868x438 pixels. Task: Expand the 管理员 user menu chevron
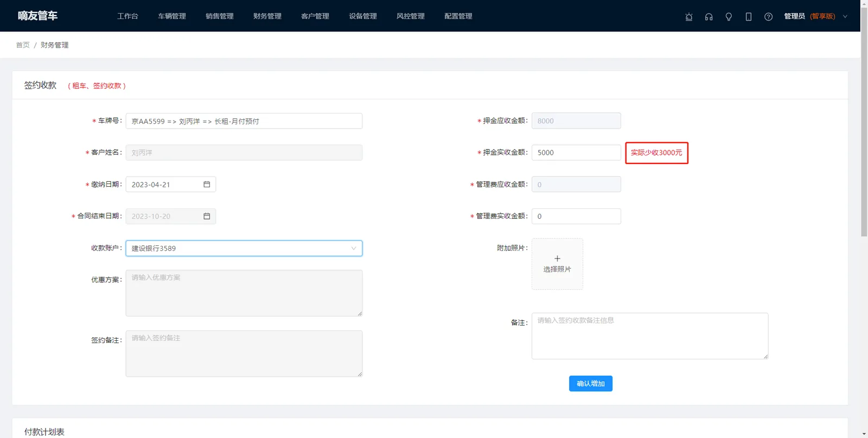pyautogui.click(x=845, y=16)
